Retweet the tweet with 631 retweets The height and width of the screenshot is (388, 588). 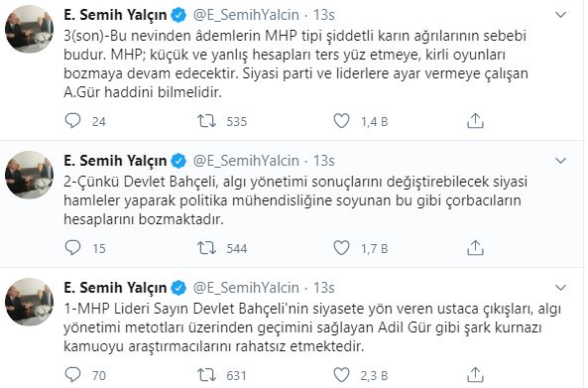click(x=206, y=374)
